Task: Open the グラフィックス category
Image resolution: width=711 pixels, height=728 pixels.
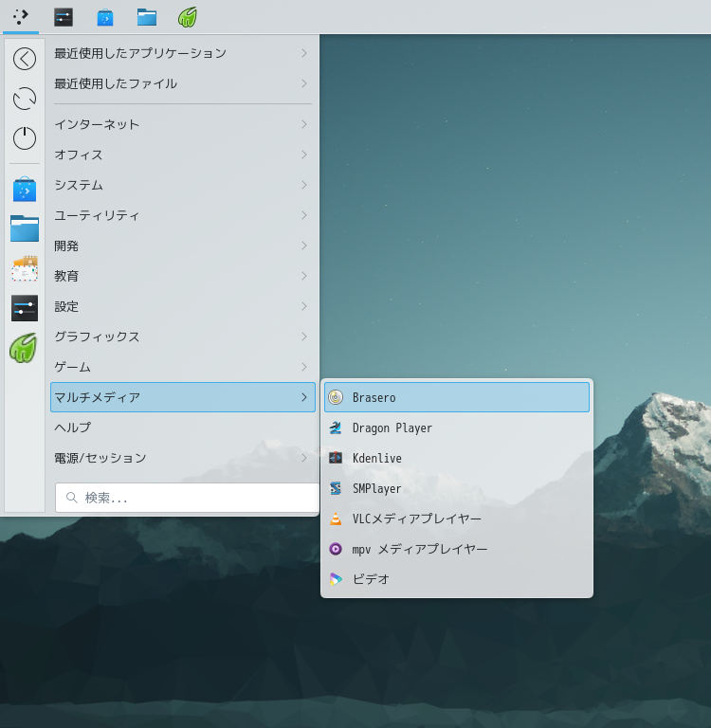Action: [183, 337]
